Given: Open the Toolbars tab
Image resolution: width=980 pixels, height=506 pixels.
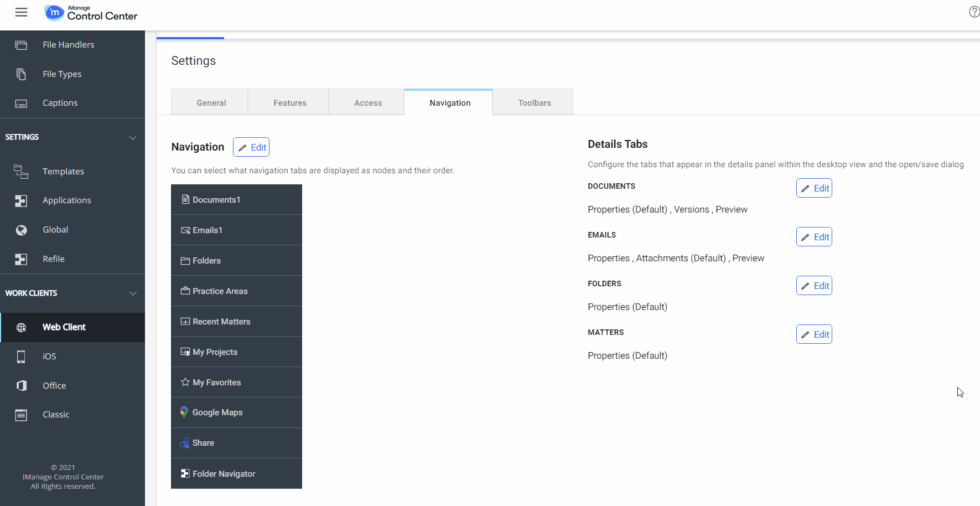Looking at the screenshot, I should (534, 102).
